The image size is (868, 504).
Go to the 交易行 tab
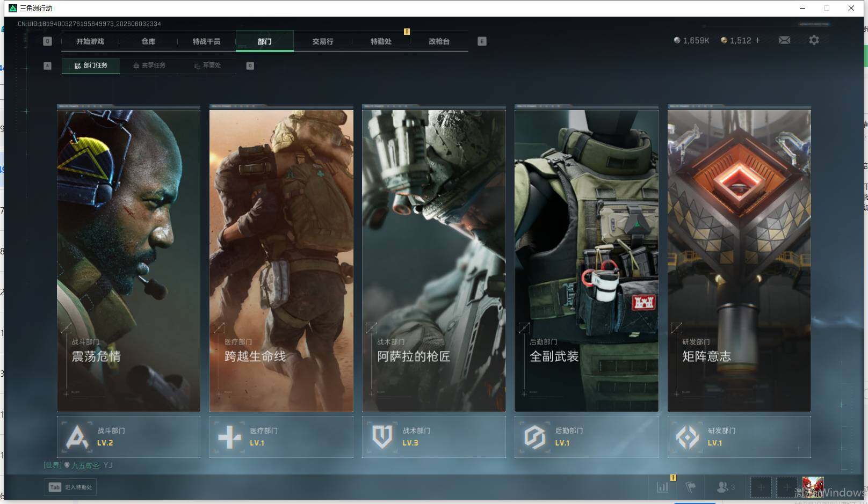coord(323,41)
